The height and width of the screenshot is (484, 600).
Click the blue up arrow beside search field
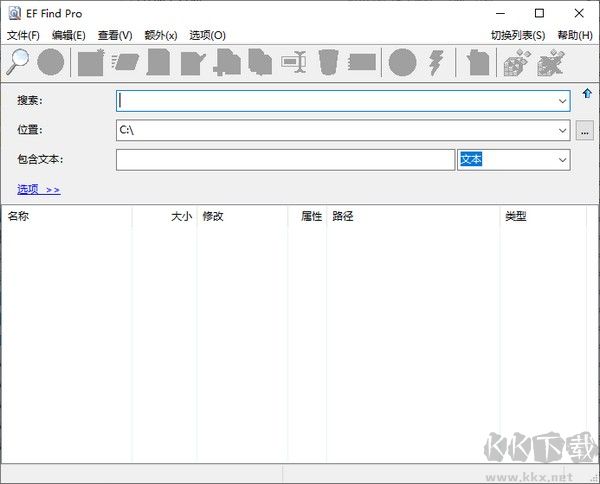point(587,93)
